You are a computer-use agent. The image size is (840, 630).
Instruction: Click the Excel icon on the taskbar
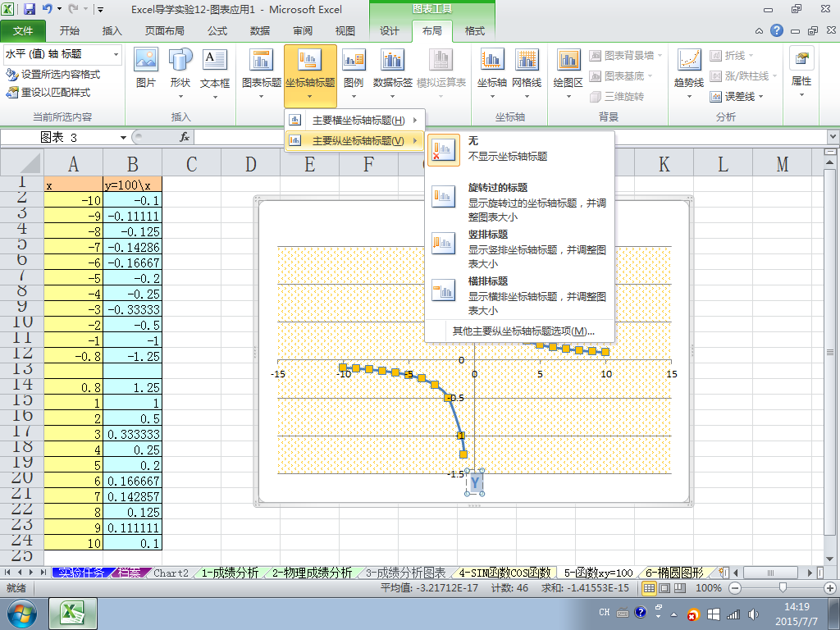pos(73,614)
